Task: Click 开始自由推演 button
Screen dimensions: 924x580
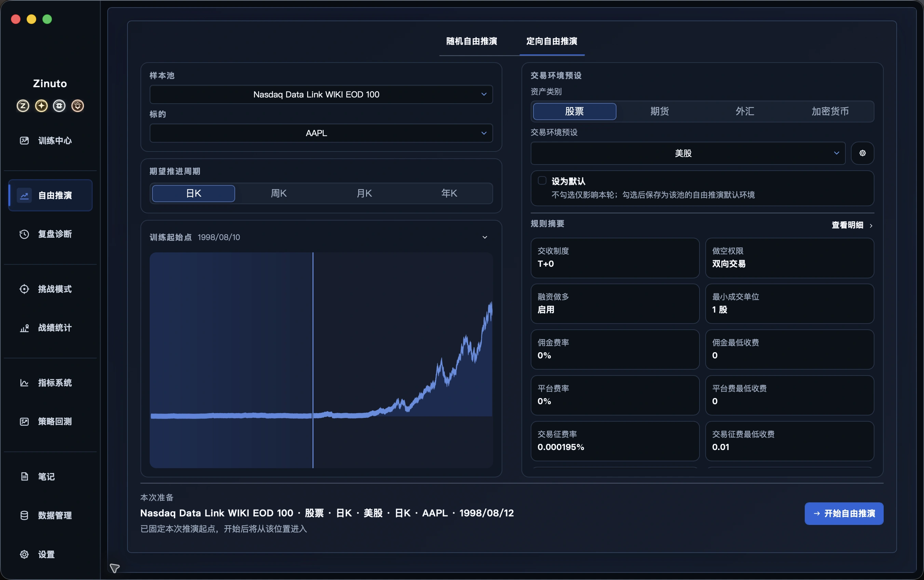Action: 844,513
